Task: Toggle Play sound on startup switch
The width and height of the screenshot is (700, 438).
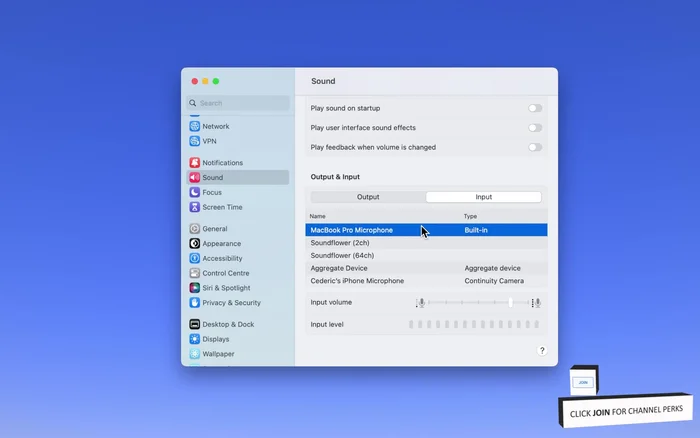Action: tap(535, 108)
